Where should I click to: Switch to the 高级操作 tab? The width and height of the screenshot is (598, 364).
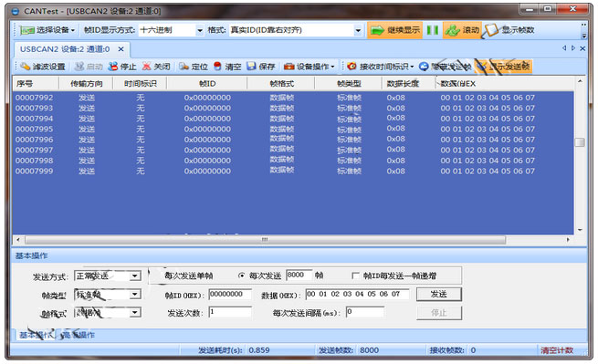[x=78, y=335]
